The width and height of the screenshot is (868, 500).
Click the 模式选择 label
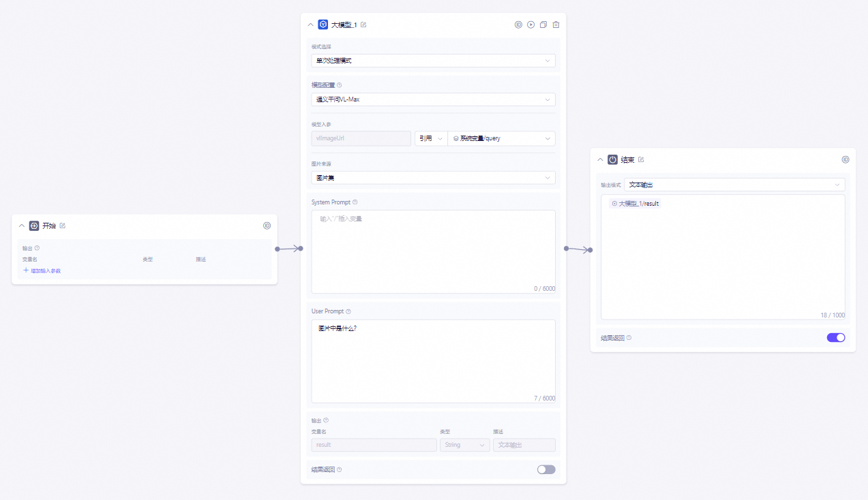321,46
